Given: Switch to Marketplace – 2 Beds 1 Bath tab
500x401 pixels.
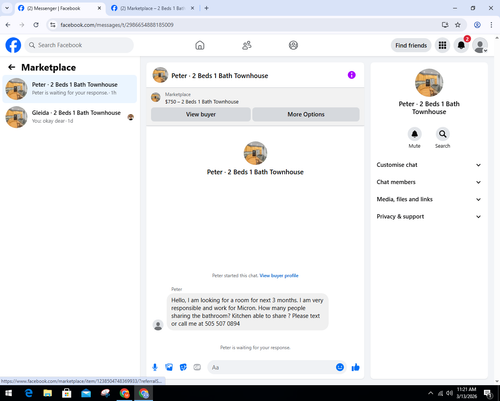Looking at the screenshot, I should 153,8.
